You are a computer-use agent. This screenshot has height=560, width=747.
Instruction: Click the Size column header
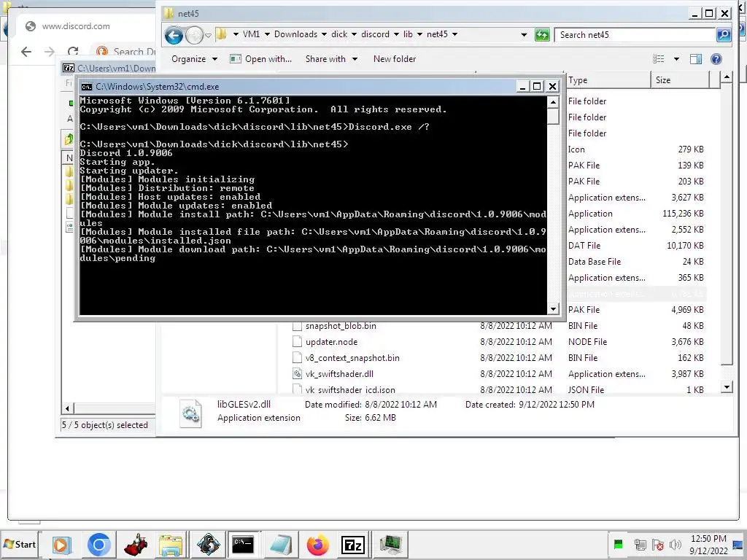(x=680, y=80)
